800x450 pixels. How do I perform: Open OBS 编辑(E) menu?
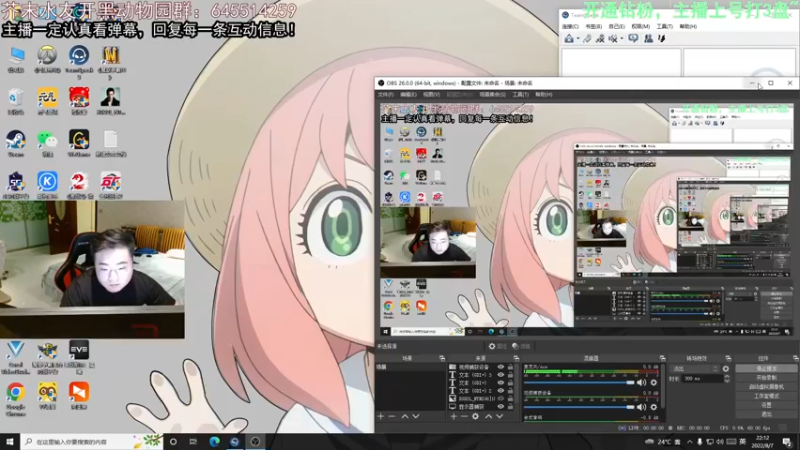[408, 94]
